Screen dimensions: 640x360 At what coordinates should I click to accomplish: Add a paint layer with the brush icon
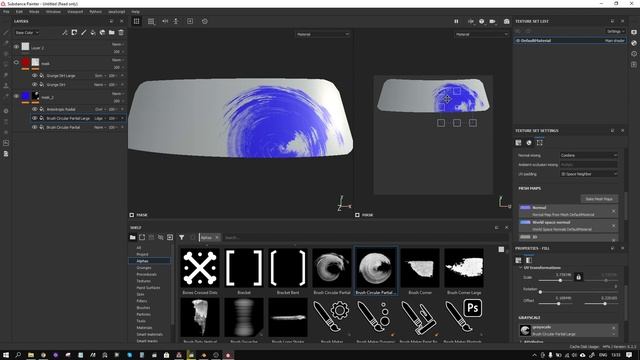84,32
